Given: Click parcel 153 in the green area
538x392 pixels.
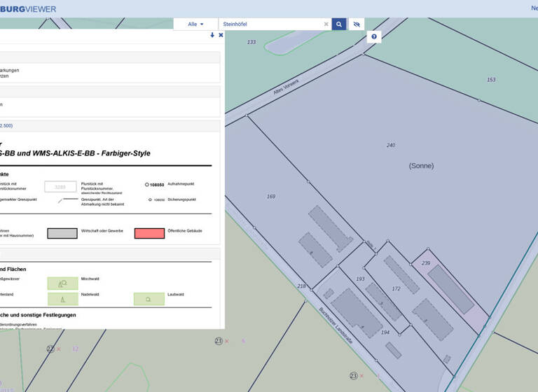Looking at the screenshot, I should pyautogui.click(x=491, y=80).
